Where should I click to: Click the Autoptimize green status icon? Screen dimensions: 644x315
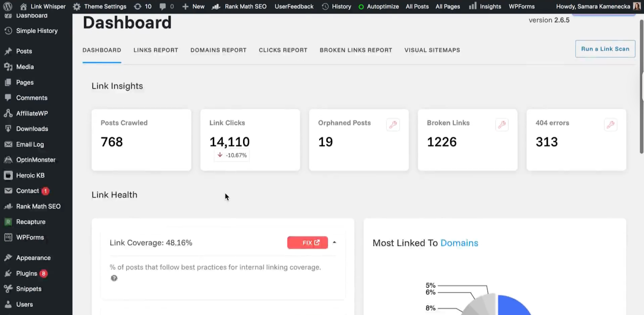pyautogui.click(x=361, y=7)
